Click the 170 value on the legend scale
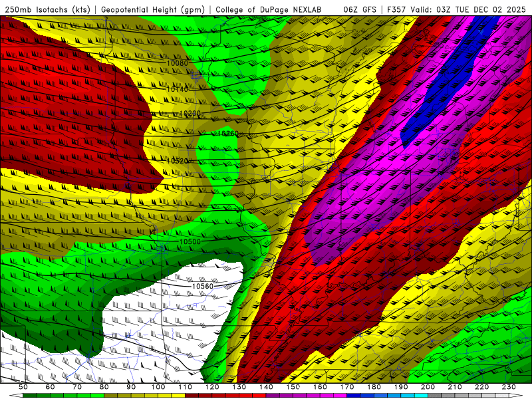This screenshot has width=532, height=399. (347, 387)
